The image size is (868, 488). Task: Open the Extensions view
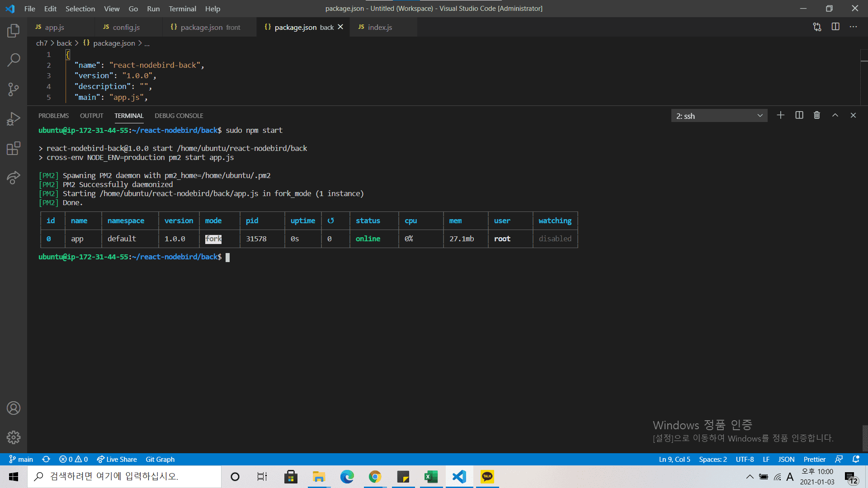click(14, 148)
